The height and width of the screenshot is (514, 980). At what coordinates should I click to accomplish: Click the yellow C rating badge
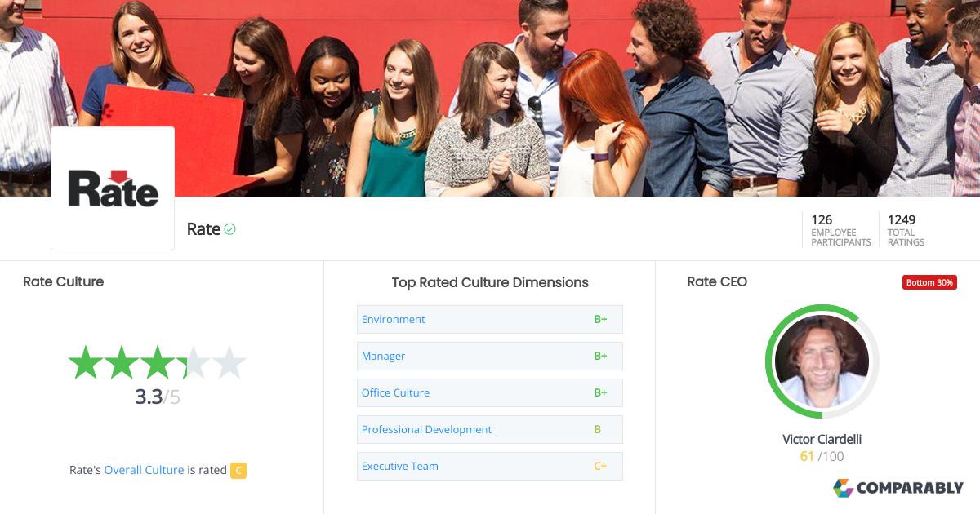pyautogui.click(x=238, y=471)
